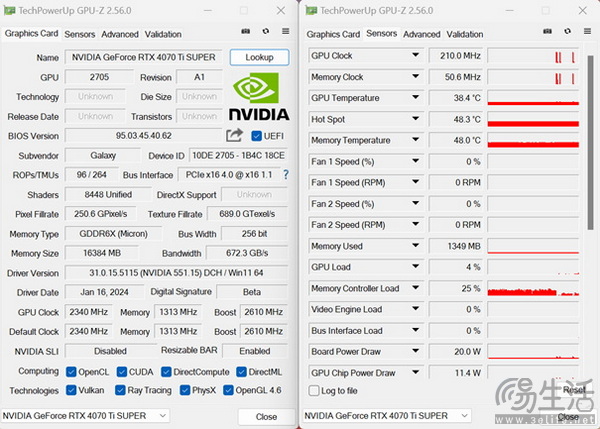Toggle the DirectCompute checkbox
This screenshot has width=600, height=429.
click(166, 372)
